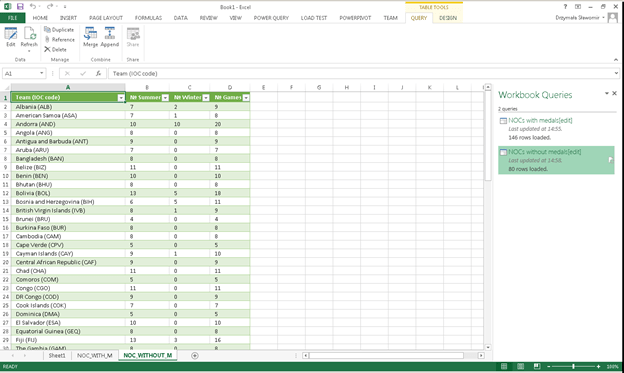The width and height of the screenshot is (624, 373).
Task: Switch to Page Layout view in status bar
Action: coord(521,366)
